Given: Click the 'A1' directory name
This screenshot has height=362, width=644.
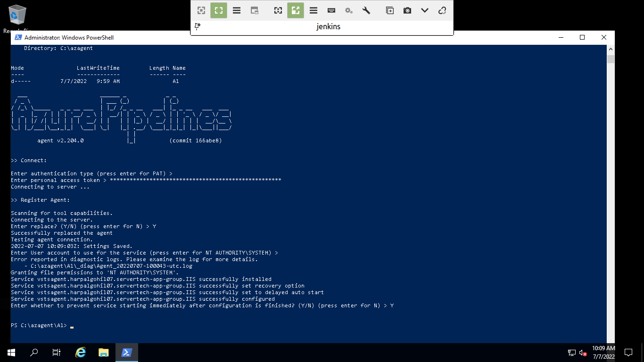Looking at the screenshot, I should (176, 81).
